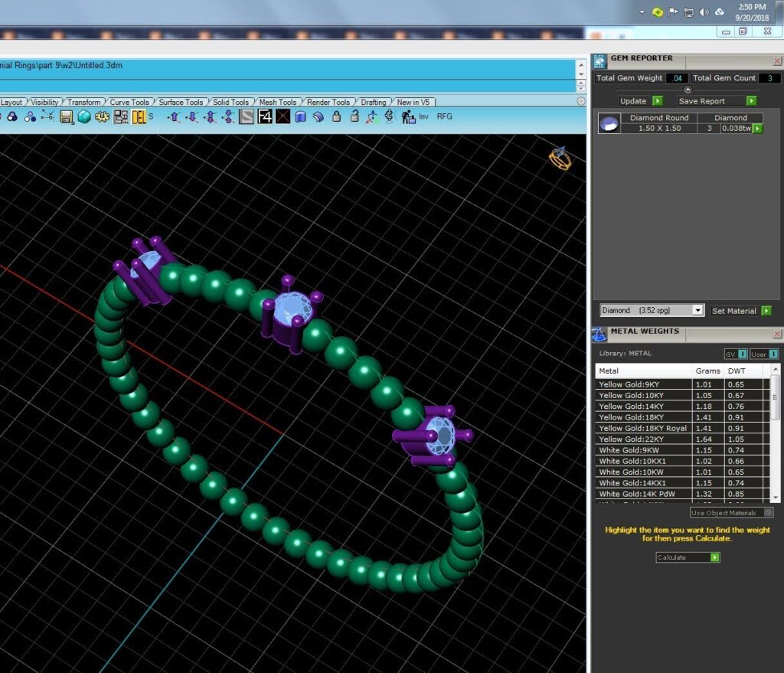Click the blue curved surface icon
Image resolution: width=784 pixels, height=673 pixels.
point(318,116)
